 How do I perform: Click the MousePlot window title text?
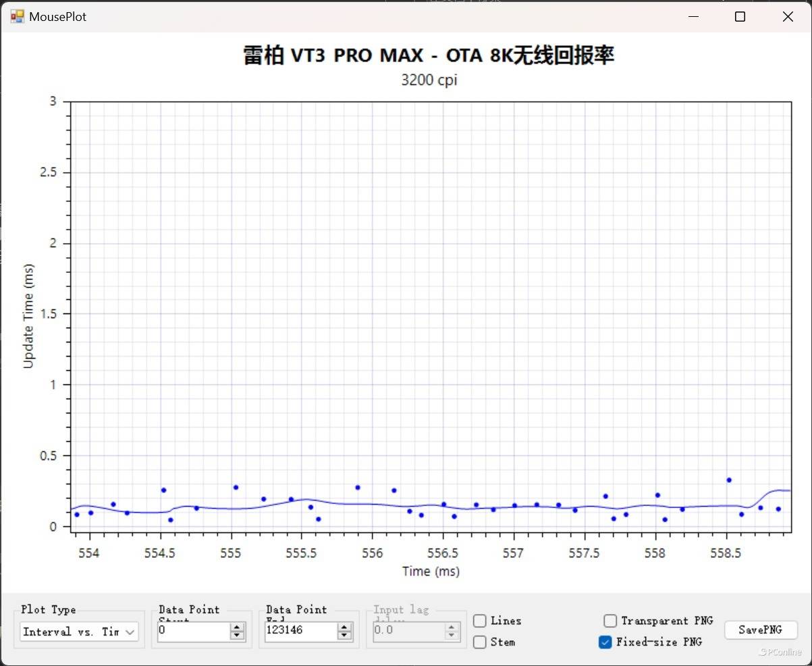click(x=57, y=17)
